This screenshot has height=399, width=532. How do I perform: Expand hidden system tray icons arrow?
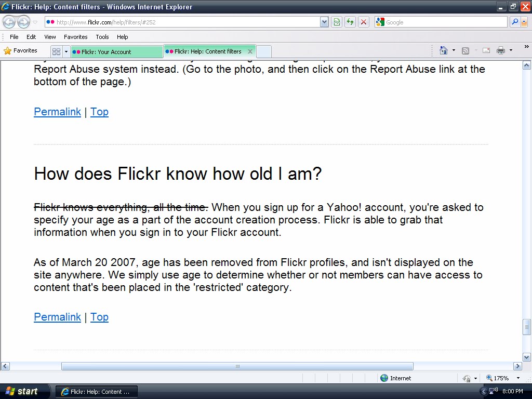pyautogui.click(x=484, y=392)
